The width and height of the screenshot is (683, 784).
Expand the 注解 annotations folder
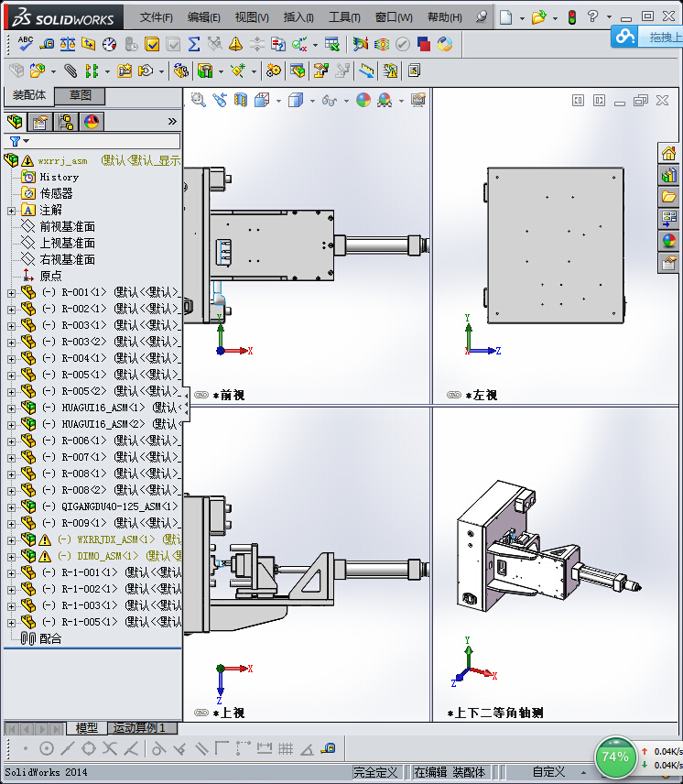click(12, 211)
